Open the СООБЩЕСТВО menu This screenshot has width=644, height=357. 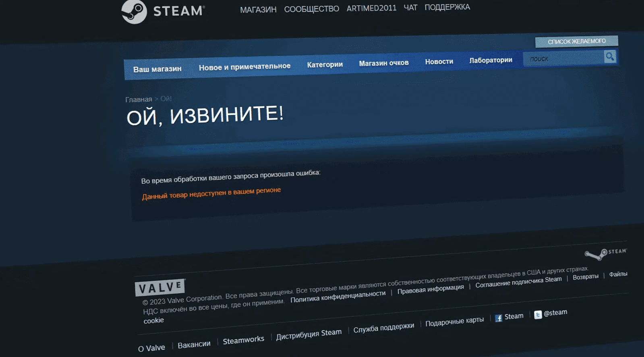311,9
